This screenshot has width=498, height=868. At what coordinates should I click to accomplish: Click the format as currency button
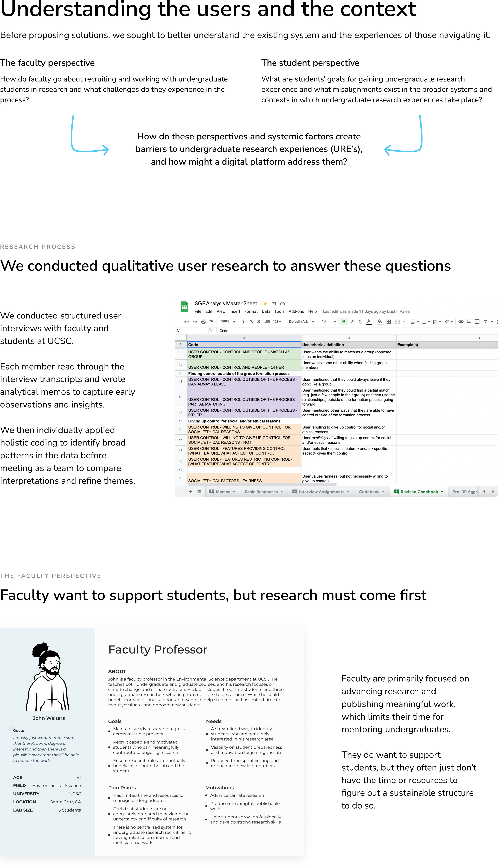pyautogui.click(x=243, y=322)
